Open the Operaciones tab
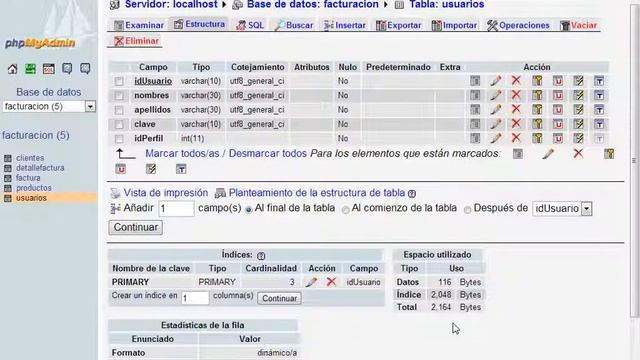Screen dimensions: 640x360 click(518, 25)
